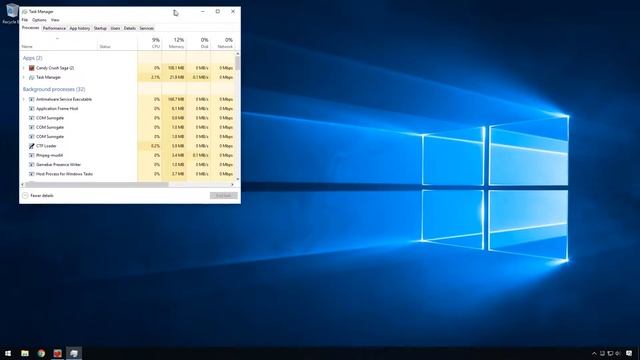Click the Gamebar Presence Writer icon

pos(31,164)
